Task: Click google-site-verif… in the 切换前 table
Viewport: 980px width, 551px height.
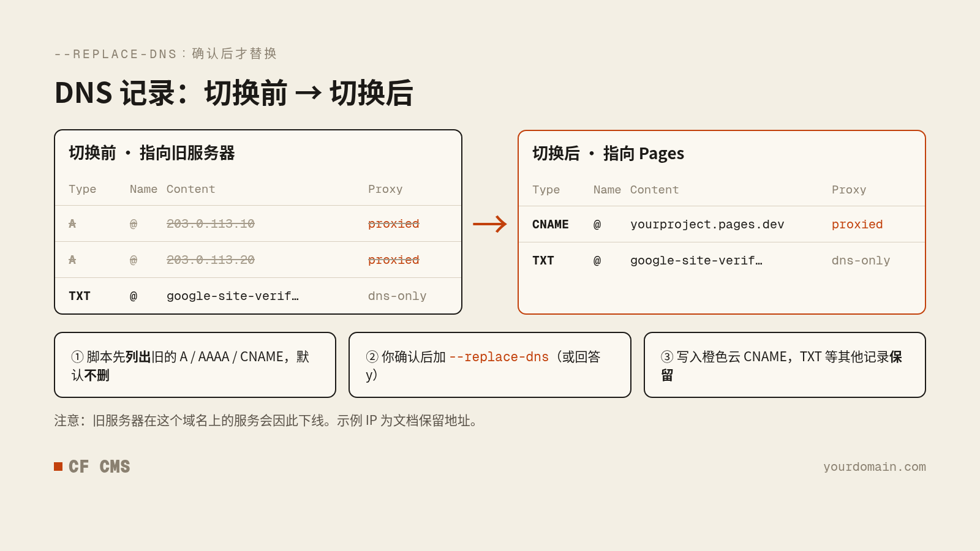Action: (233, 296)
